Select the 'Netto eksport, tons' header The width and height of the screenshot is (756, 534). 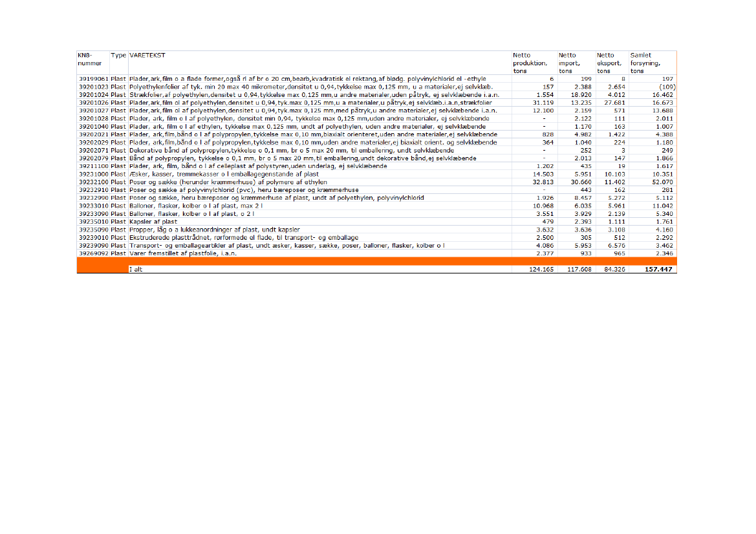(x=609, y=63)
